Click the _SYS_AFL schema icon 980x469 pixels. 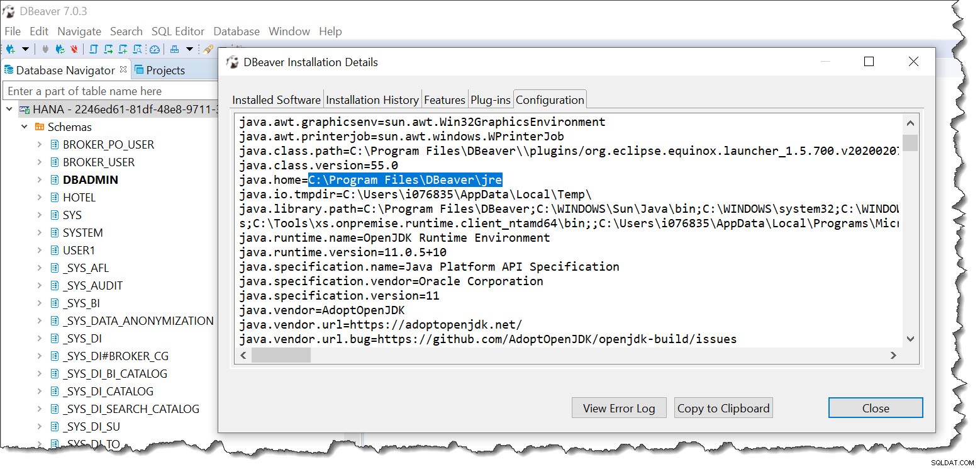coord(55,268)
